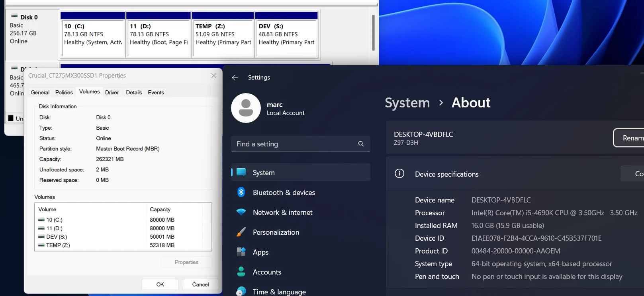Click the Bluetooth icon in Settings sidebar
This screenshot has width=644, height=296.
pyautogui.click(x=241, y=192)
